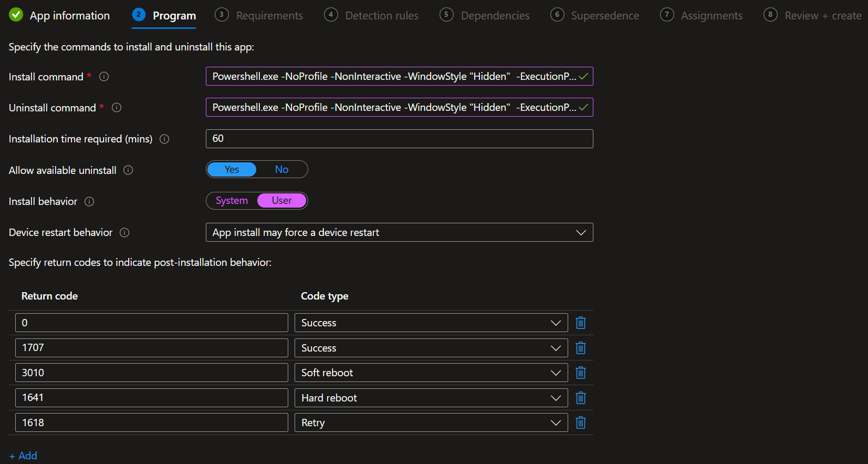This screenshot has height=464, width=868.
Task: Set Allow available uninstall to Yes
Action: coord(232,169)
